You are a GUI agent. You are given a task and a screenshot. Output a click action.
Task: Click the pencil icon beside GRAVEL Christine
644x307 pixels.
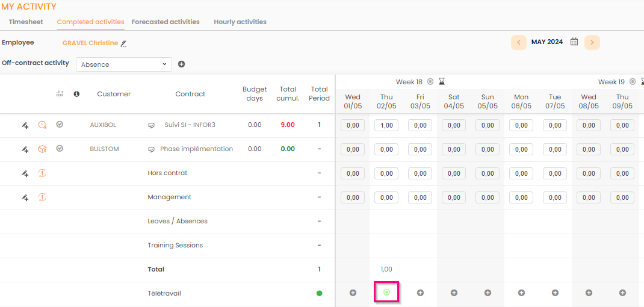[x=124, y=43]
